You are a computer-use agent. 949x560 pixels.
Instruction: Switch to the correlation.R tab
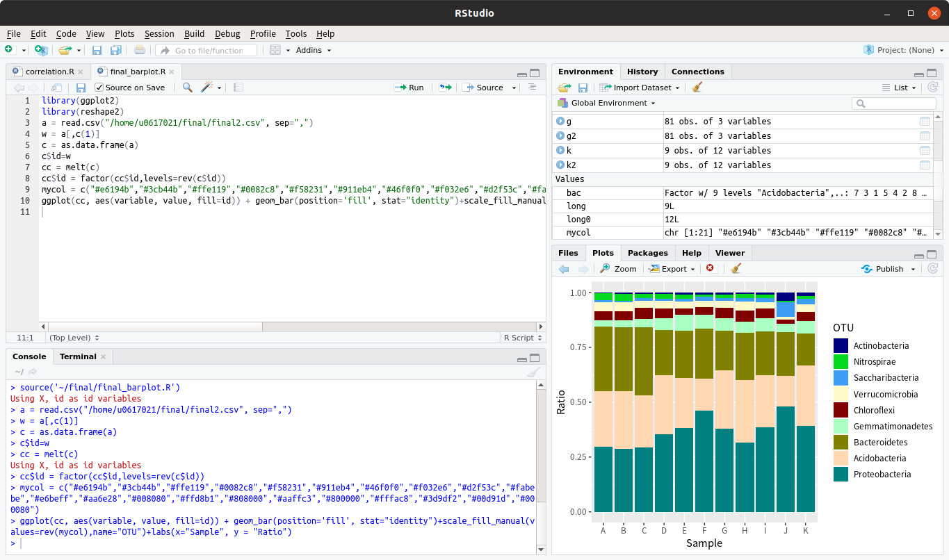pyautogui.click(x=49, y=72)
